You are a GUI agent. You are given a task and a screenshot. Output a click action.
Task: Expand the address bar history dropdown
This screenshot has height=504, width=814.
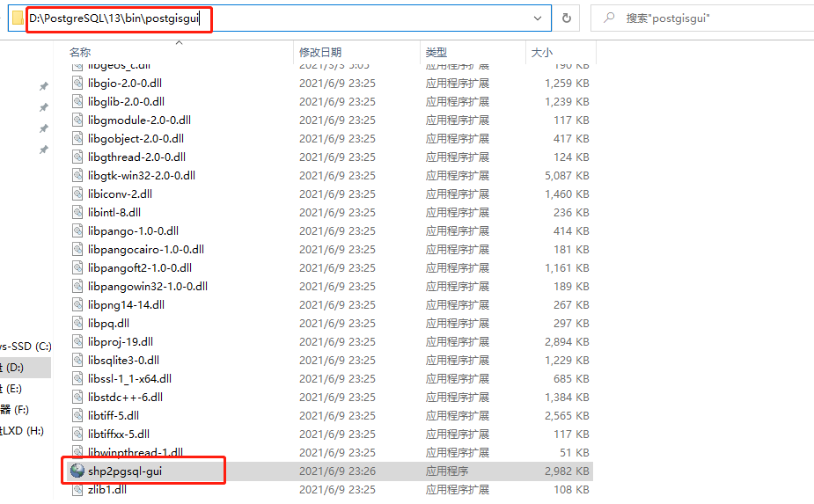(538, 18)
